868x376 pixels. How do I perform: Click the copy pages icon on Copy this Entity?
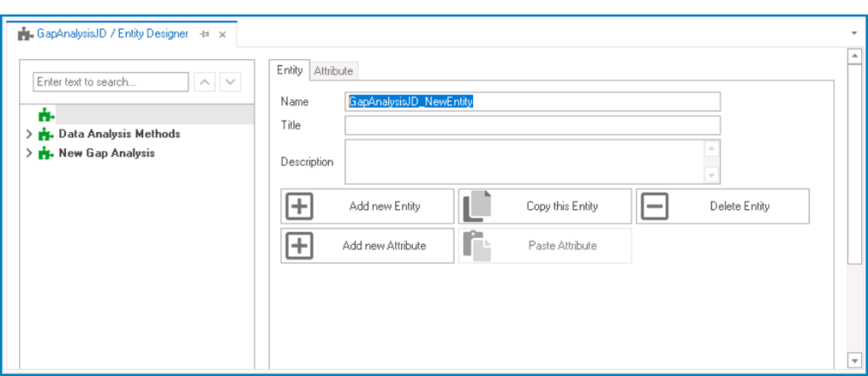tap(477, 207)
